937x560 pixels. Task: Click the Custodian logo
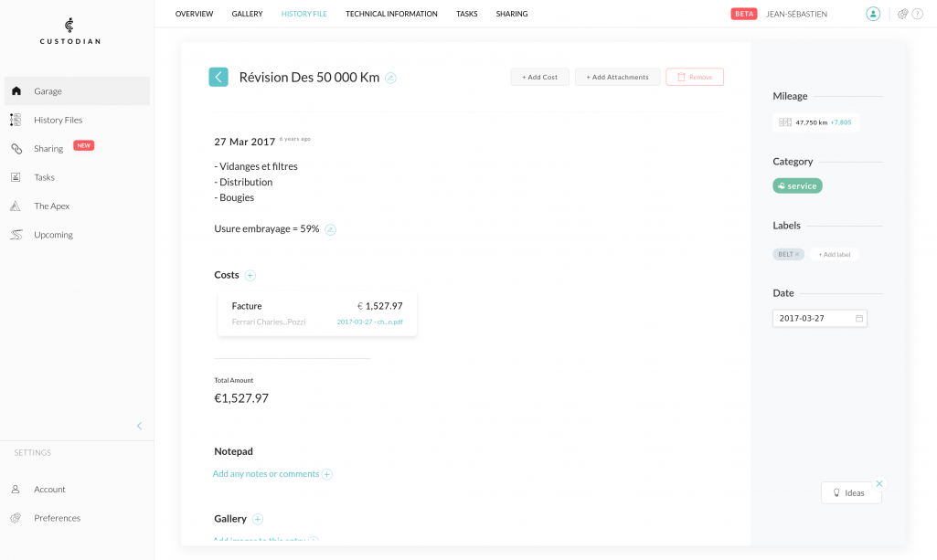point(69,32)
